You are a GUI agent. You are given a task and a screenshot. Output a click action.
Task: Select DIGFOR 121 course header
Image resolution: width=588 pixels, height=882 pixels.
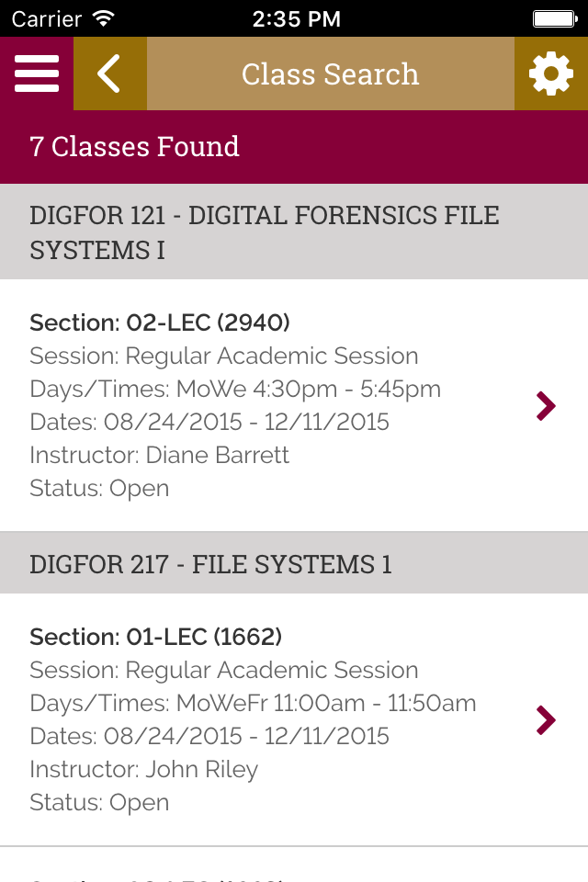[x=265, y=232]
